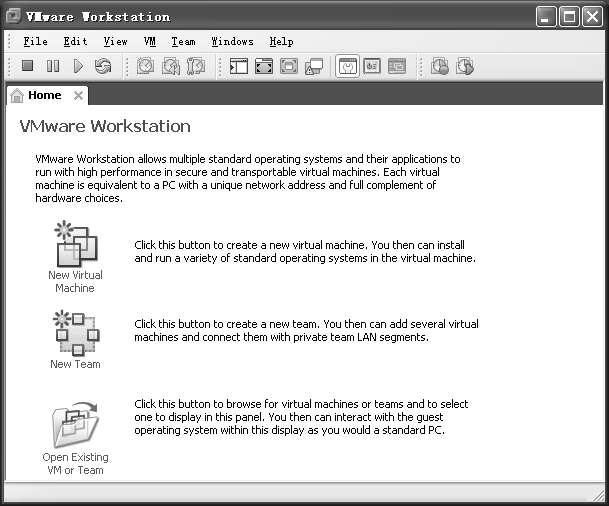
Task: Open the VM menu
Action: coord(150,42)
